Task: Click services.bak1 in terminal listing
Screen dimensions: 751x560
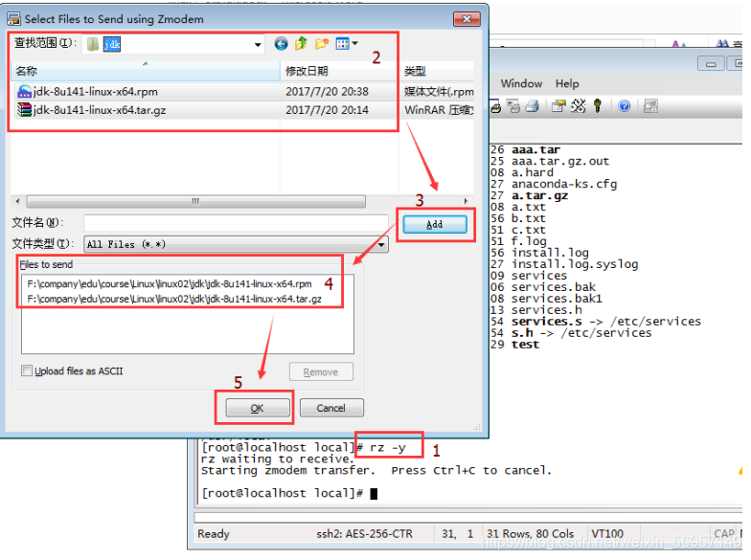Action: pyautogui.click(x=557, y=299)
